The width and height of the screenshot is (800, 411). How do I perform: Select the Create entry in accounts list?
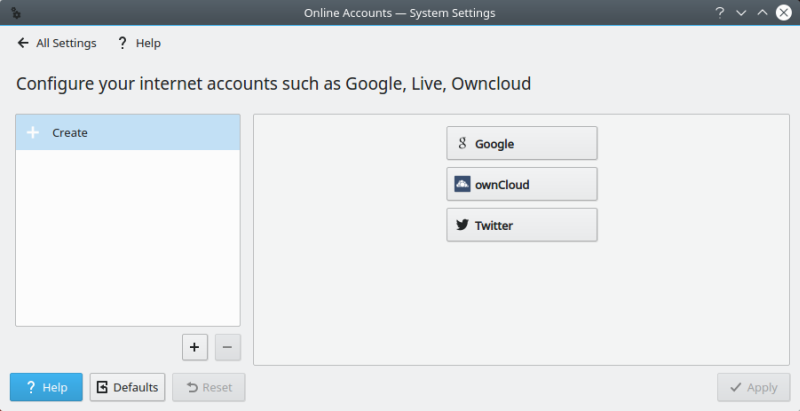pos(128,133)
